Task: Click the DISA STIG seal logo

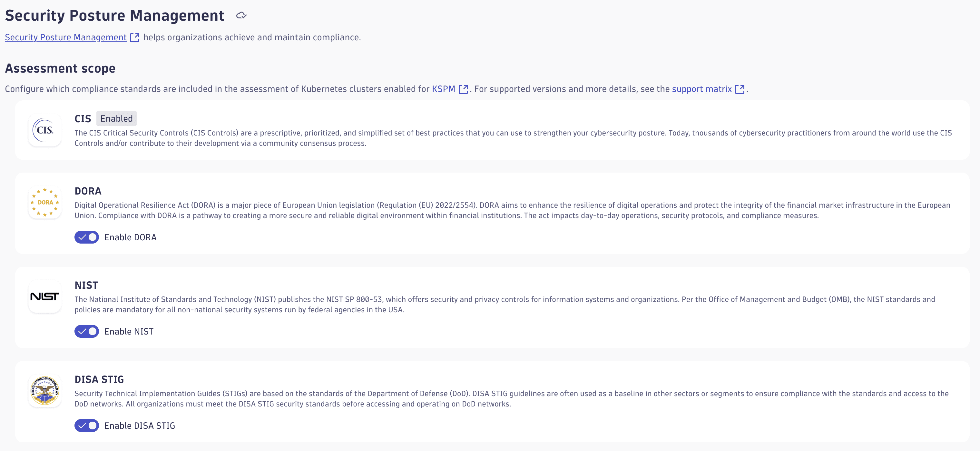Action: pyautogui.click(x=45, y=390)
